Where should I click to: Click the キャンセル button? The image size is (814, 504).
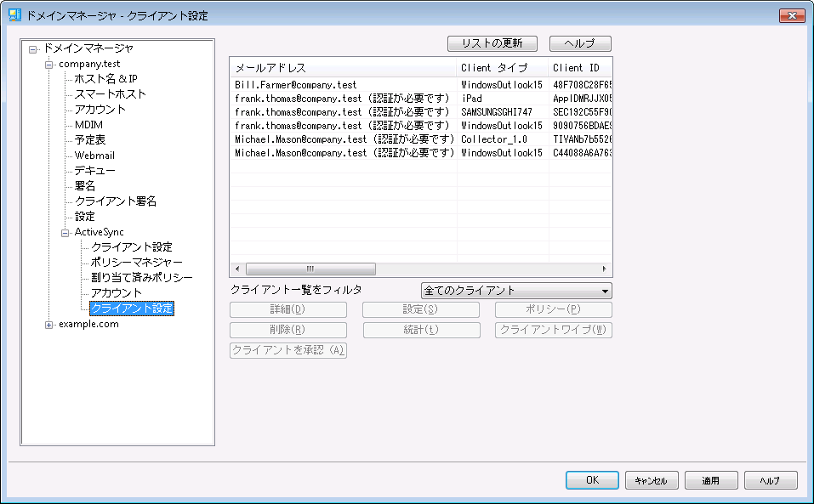coord(652,480)
